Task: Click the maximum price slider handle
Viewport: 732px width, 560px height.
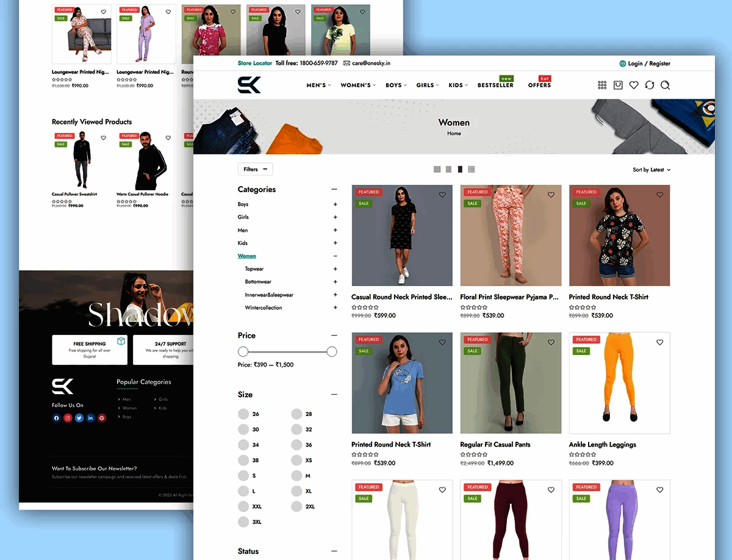Action: [x=332, y=351]
